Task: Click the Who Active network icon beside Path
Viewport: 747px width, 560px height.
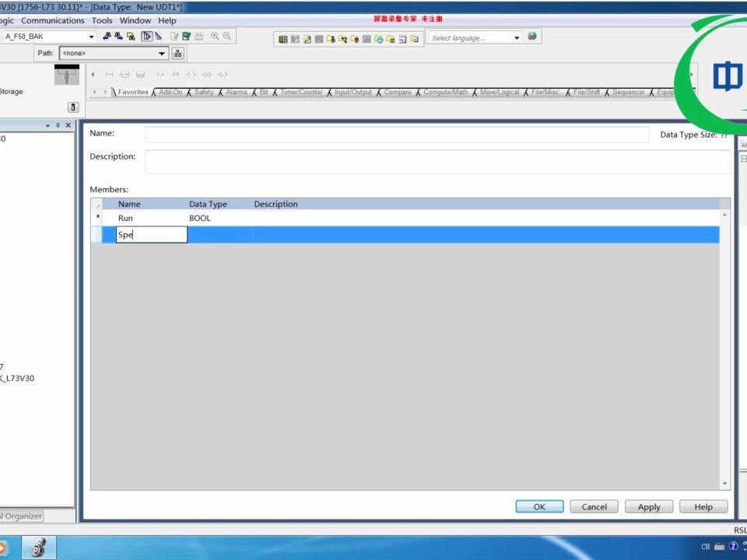Action: click(177, 54)
